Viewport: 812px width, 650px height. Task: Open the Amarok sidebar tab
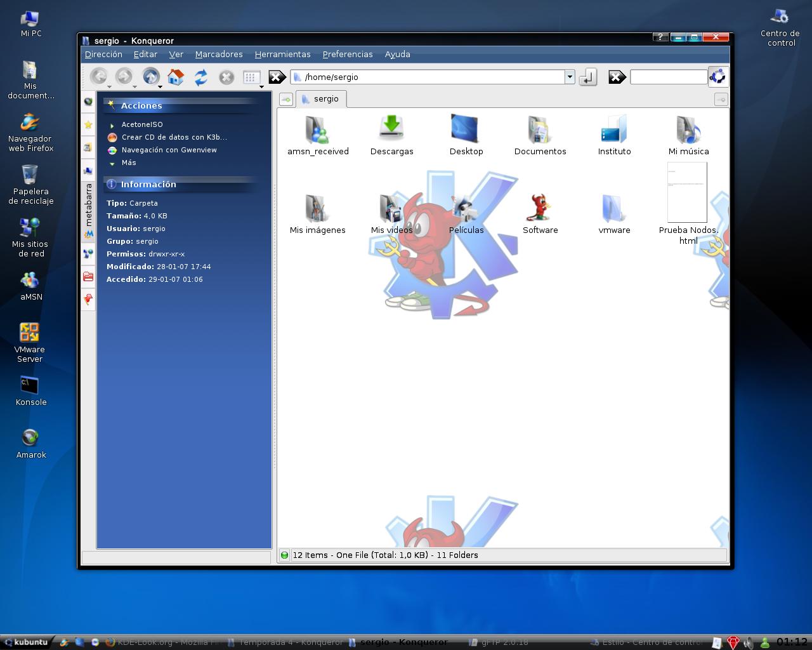[x=88, y=102]
